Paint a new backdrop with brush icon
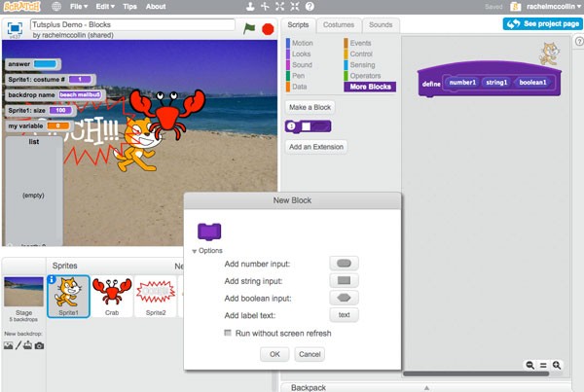This screenshot has height=392, width=584. (x=18, y=345)
